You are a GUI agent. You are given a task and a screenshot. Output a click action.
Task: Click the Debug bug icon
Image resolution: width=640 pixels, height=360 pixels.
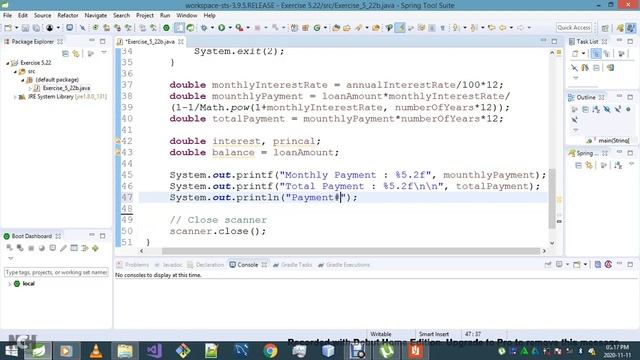click(x=204, y=28)
